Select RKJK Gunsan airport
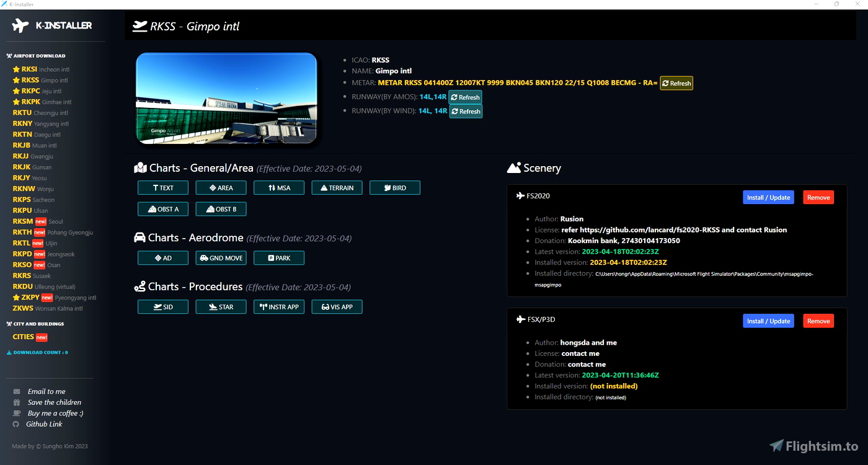868x465 pixels. click(x=32, y=167)
